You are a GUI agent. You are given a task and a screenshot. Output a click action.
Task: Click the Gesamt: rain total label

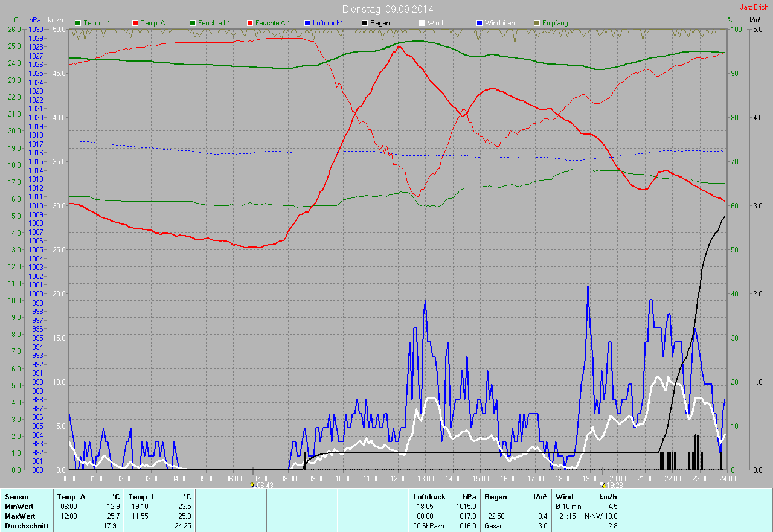click(496, 526)
